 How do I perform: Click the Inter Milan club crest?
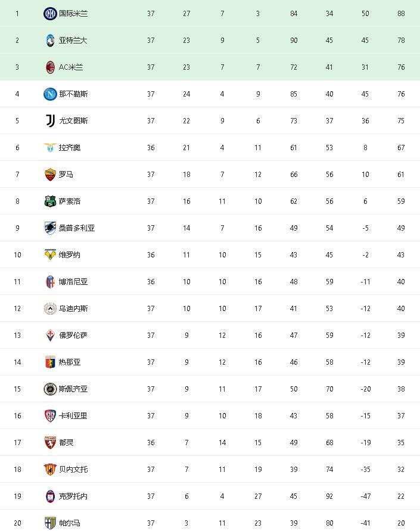point(50,14)
